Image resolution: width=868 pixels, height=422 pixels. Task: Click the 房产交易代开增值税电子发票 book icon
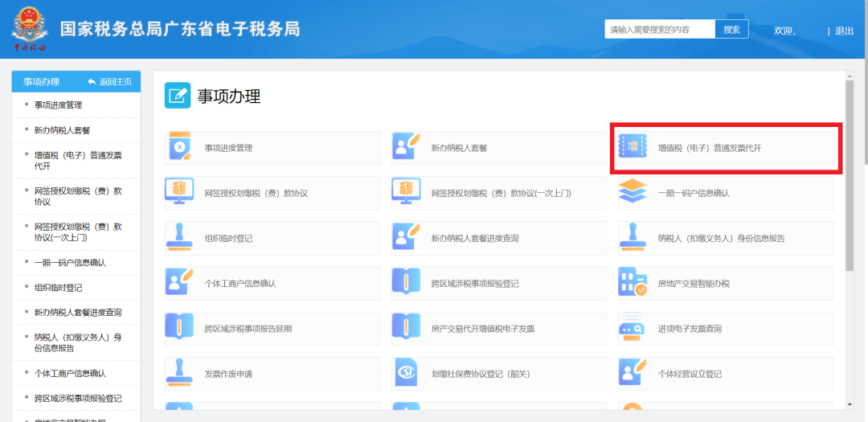407,327
